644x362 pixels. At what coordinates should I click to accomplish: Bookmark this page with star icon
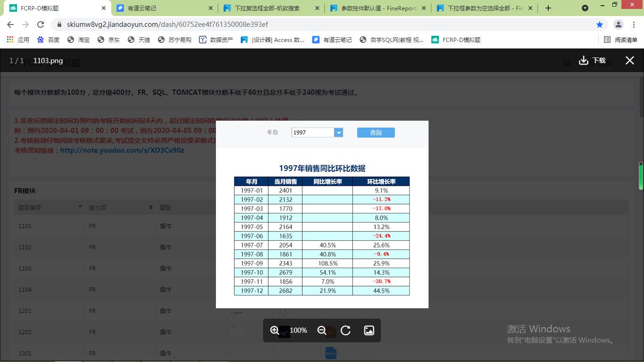(600, 25)
